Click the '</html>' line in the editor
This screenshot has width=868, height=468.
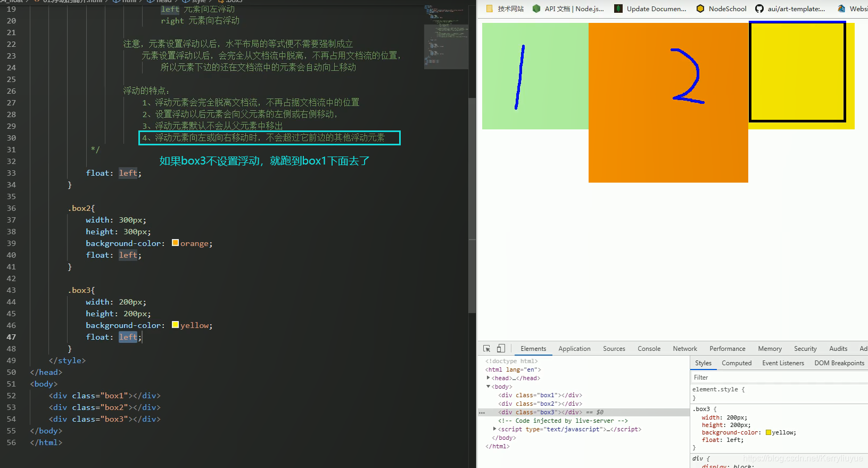click(x=46, y=442)
